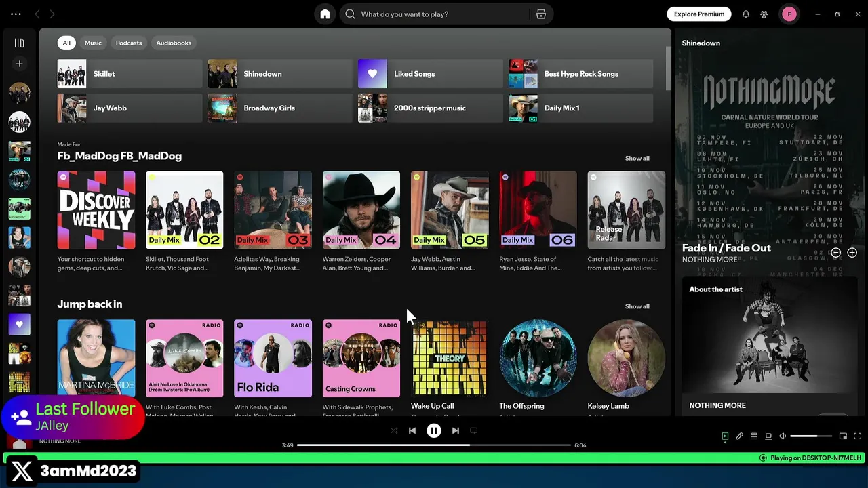This screenshot has height=488, width=868.
Task: Open the three-dot app menu
Action: pyautogui.click(x=16, y=14)
